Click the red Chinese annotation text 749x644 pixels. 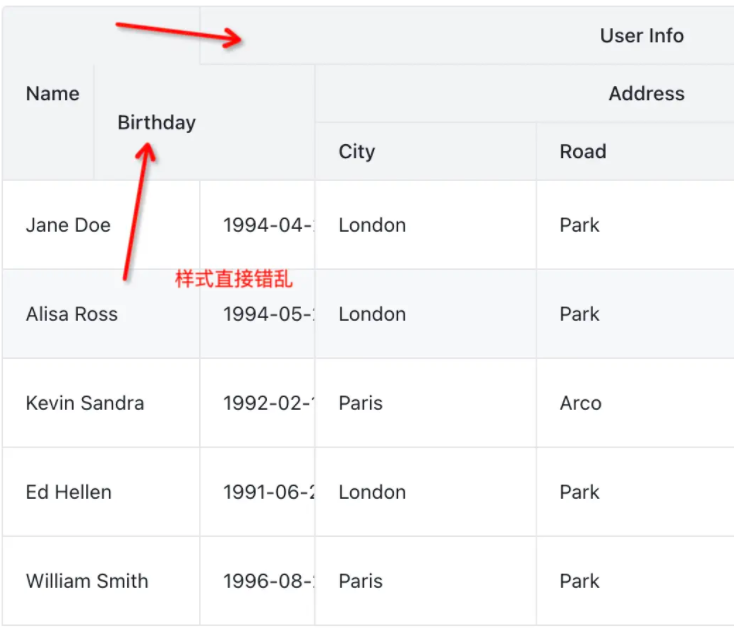(234, 279)
